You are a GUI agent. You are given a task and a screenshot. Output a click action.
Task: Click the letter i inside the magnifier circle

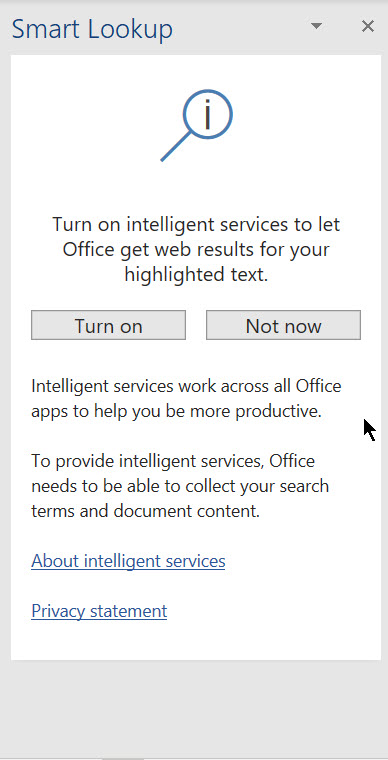click(x=208, y=115)
